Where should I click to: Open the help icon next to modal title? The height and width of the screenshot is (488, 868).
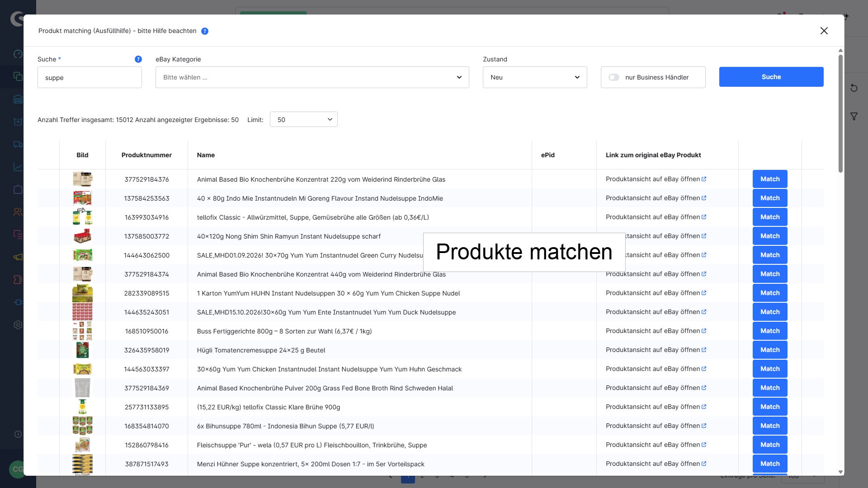205,31
